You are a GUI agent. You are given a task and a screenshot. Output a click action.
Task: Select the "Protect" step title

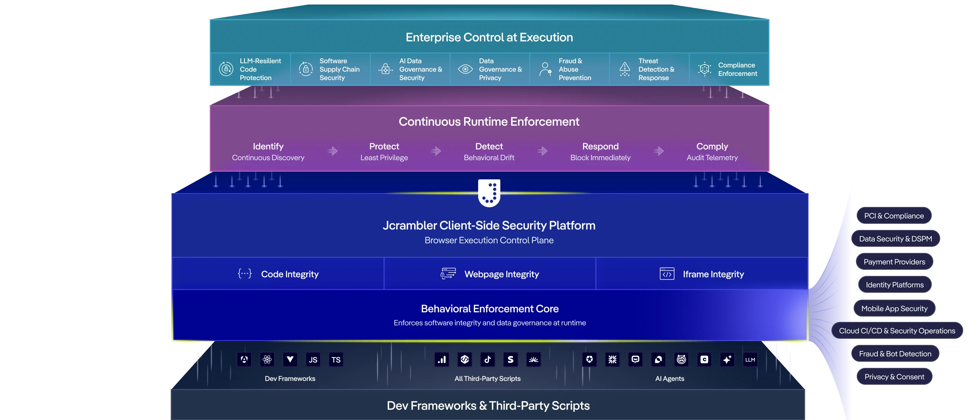click(384, 146)
